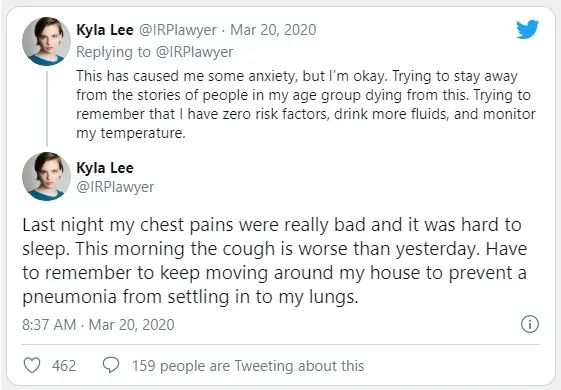Screen dimensions: 561x390
Task: Click the Replying to label
Action: (x=113, y=52)
